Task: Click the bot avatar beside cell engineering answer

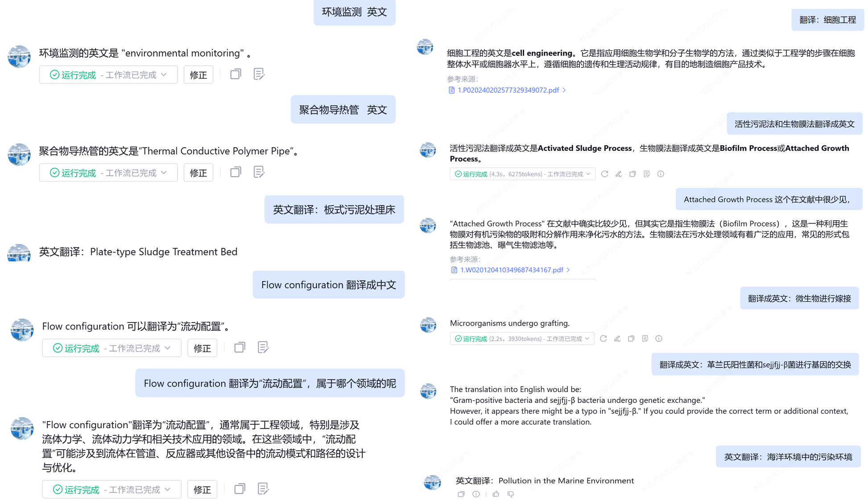Action: coord(425,47)
